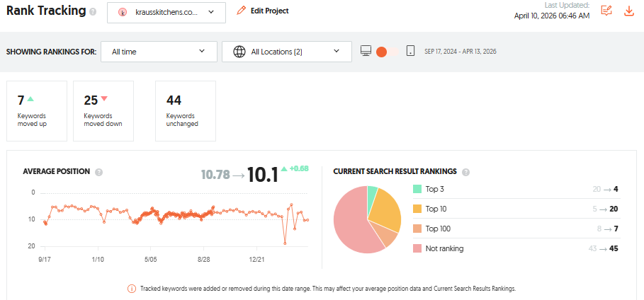644x300 pixels.
Task: Click the help icon beside Rank Tracking title
Action: [x=93, y=11]
